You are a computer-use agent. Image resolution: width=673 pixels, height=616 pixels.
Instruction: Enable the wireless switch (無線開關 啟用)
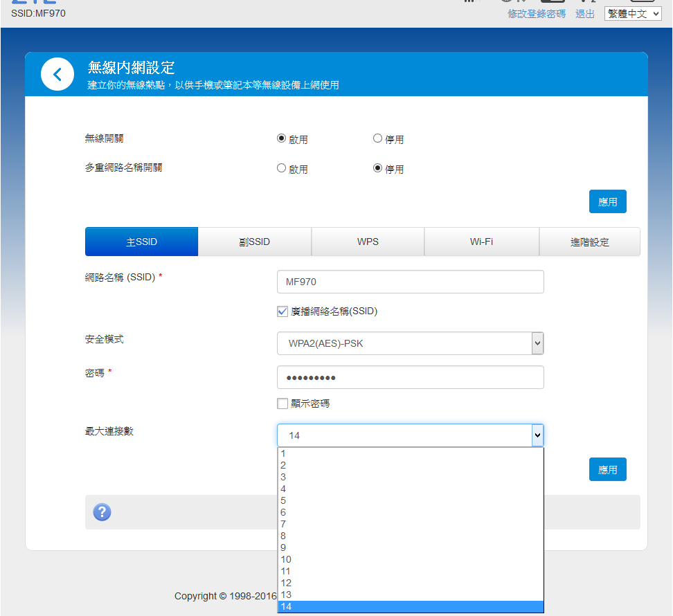tap(282, 138)
